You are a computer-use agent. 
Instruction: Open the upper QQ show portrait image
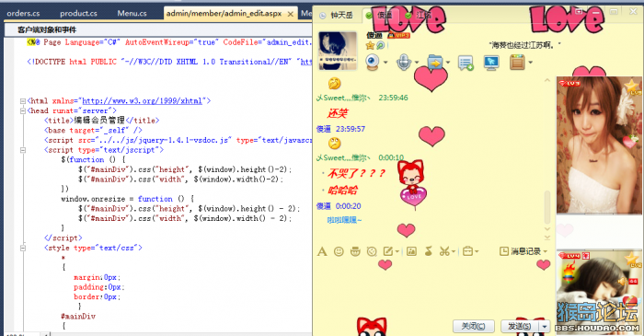(x=598, y=145)
